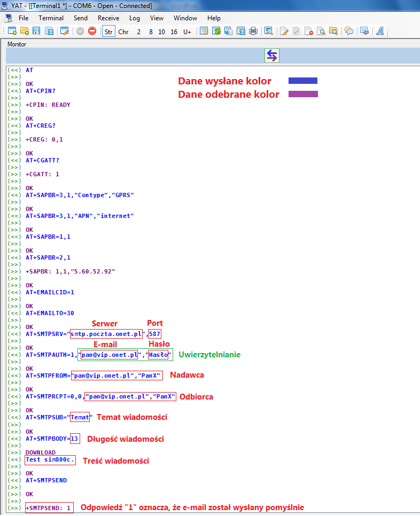This screenshot has width=420, height=516.
Task: Print the monitor using the printer icon
Action: pos(253,31)
